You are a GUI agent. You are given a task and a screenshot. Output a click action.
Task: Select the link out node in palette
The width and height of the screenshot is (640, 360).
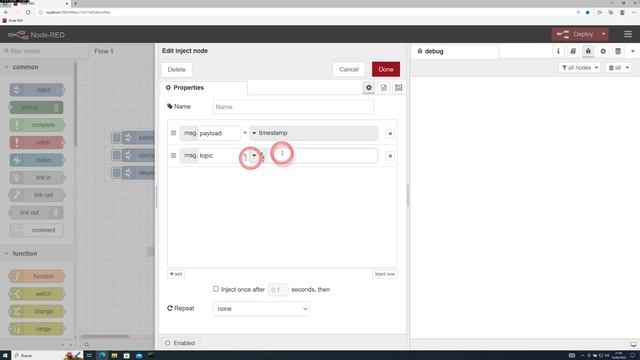(37, 213)
